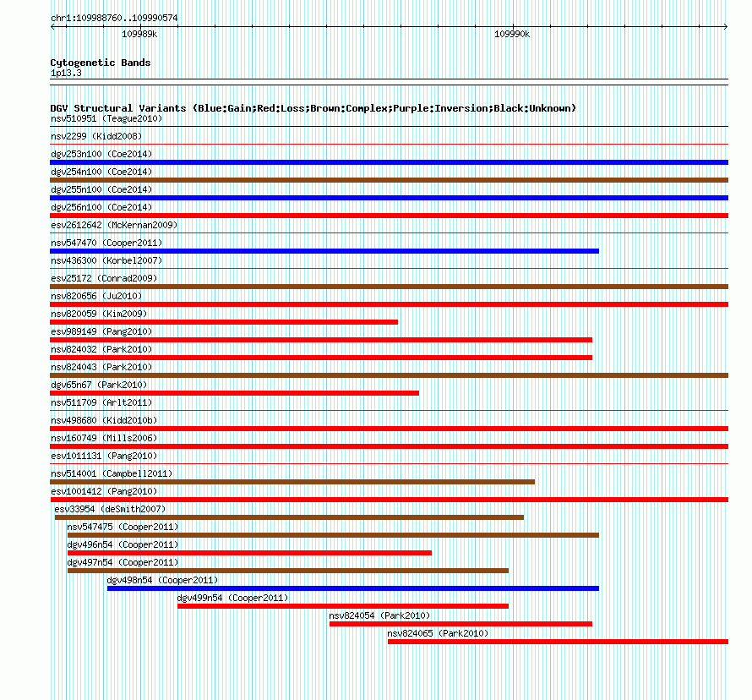Screen dimensions: 752x700
Task: Click the red bar under nsv824065
Action: [x=558, y=642]
